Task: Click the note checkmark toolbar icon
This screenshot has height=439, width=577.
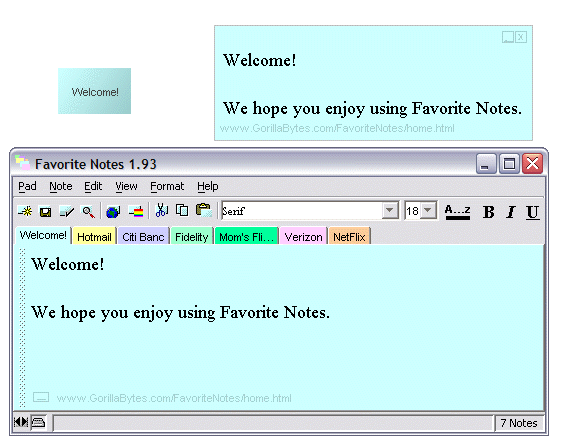Action: 67,212
